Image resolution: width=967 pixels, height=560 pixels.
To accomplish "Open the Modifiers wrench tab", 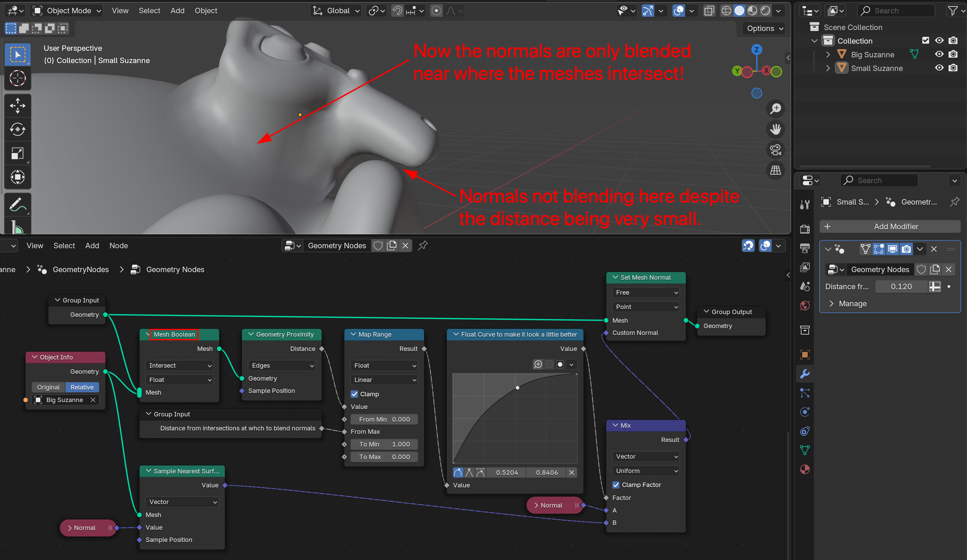I will point(805,373).
